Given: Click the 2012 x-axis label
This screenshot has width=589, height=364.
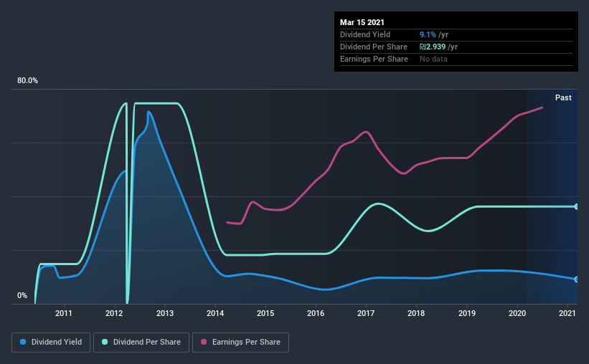Looking at the screenshot, I should [114, 313].
